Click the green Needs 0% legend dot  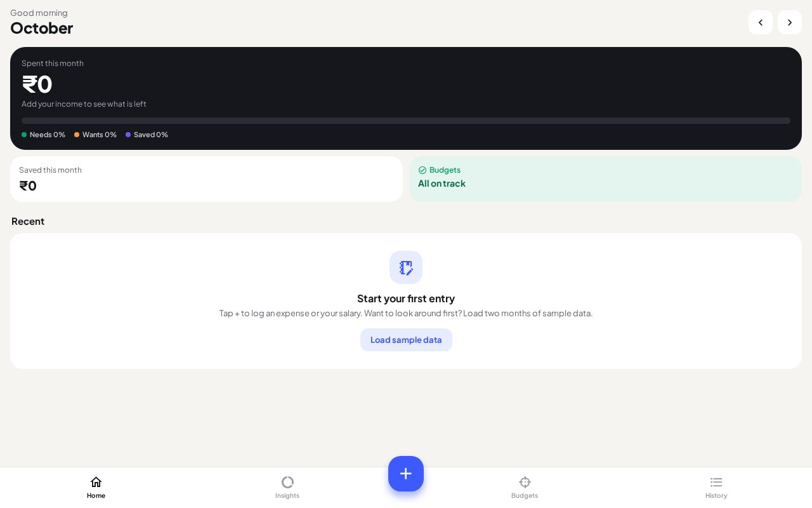tap(24, 135)
